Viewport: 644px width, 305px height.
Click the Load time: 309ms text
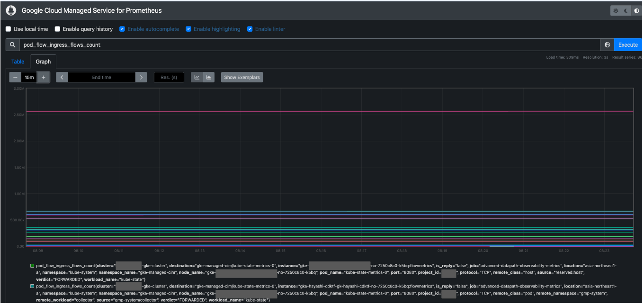click(x=563, y=57)
